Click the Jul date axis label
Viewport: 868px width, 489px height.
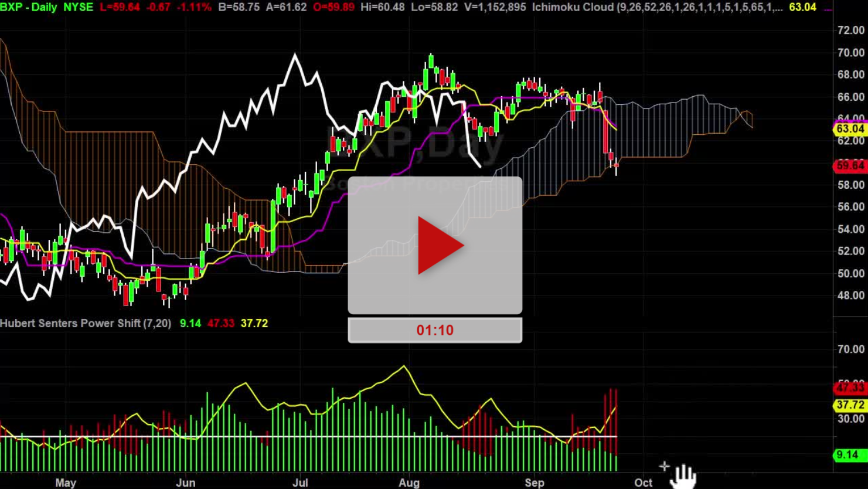(x=300, y=483)
